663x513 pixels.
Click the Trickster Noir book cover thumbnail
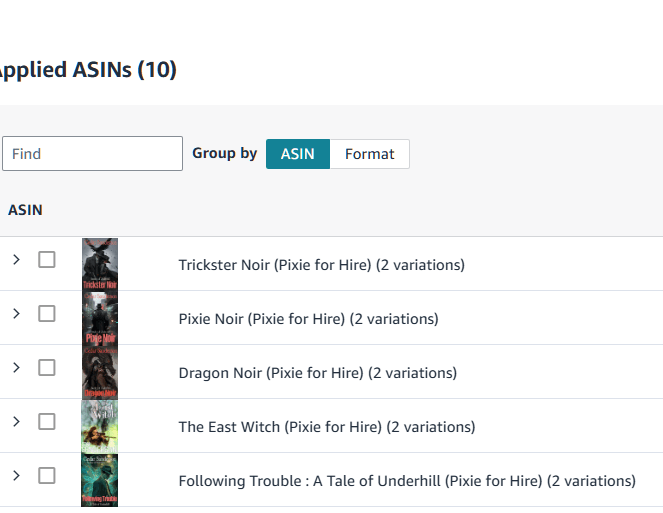point(100,264)
